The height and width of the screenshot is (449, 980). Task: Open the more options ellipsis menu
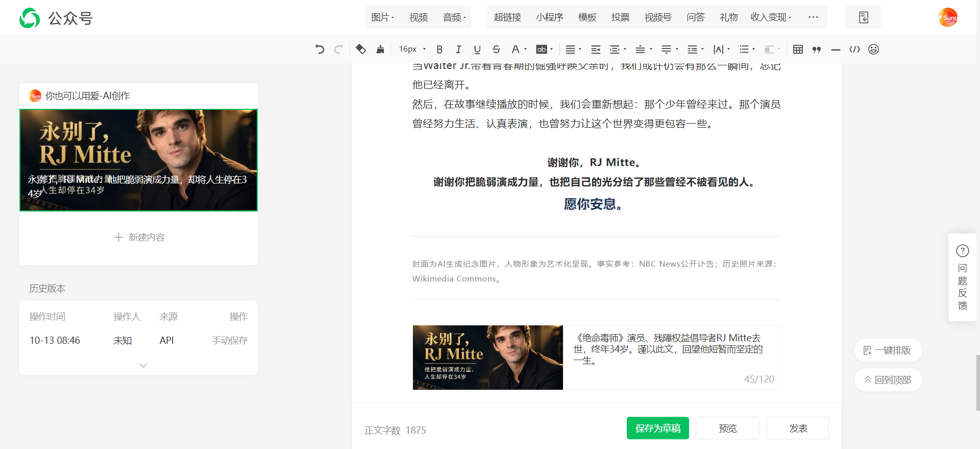(813, 17)
